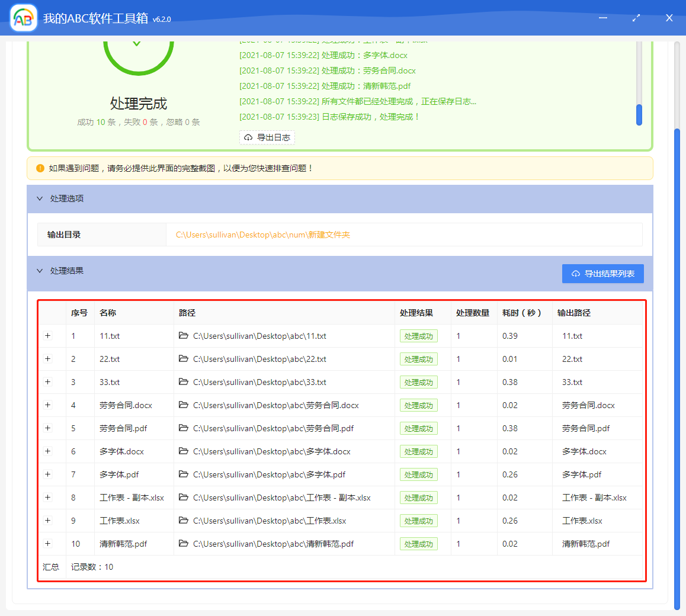
Task: Click the AB app logo icon
Action: click(x=23, y=18)
